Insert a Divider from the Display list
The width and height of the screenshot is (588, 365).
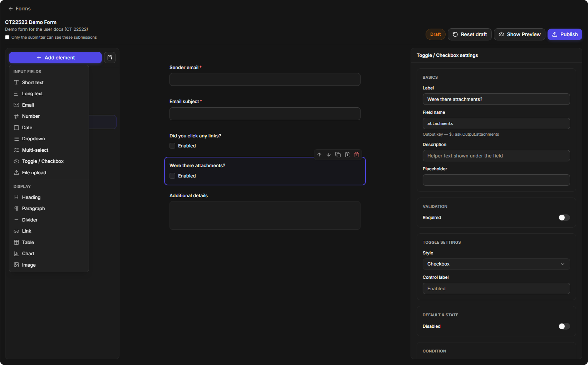click(x=49, y=220)
